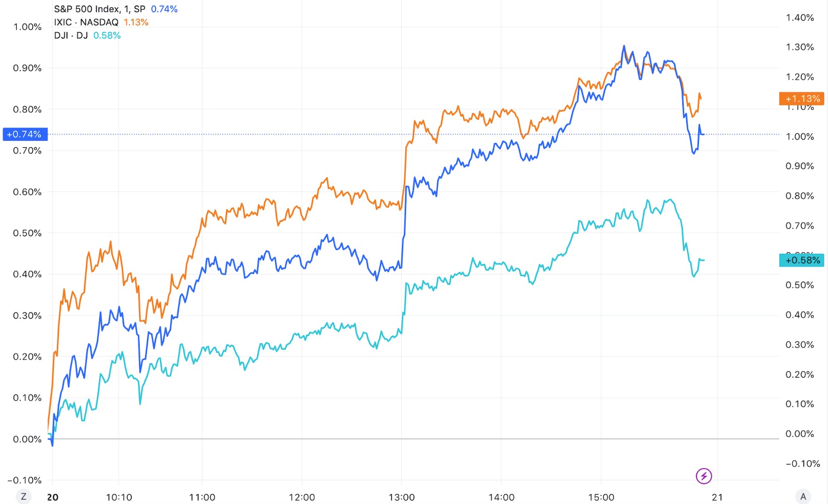Click the 15:00 time axis label

[601, 497]
